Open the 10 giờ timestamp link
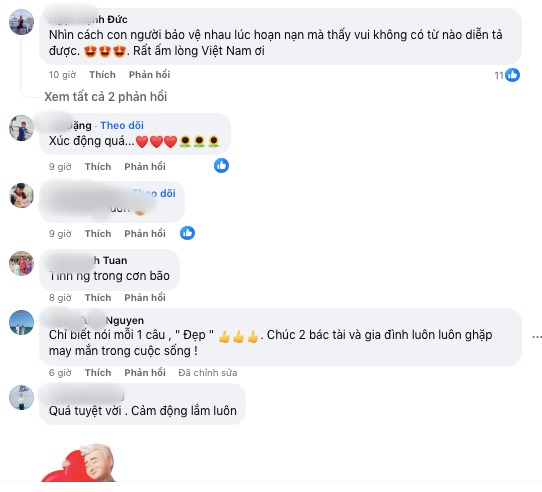Screen dimensions: 542x492 pos(62,75)
